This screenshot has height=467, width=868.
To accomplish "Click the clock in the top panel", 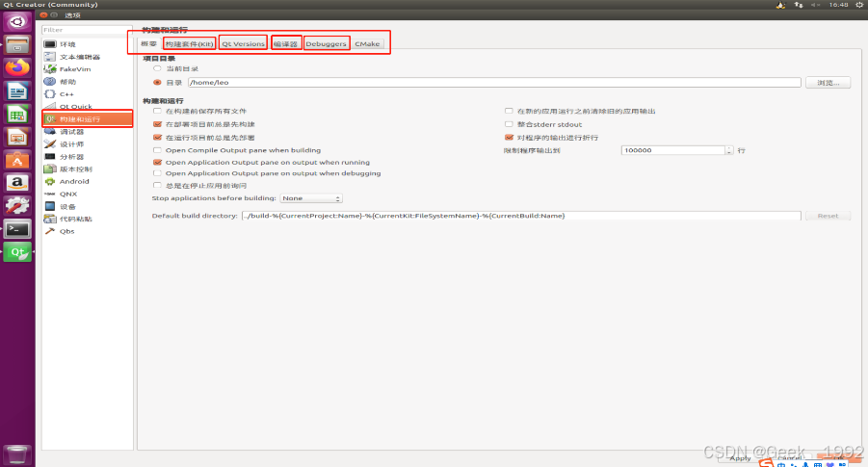I will tap(838, 5).
